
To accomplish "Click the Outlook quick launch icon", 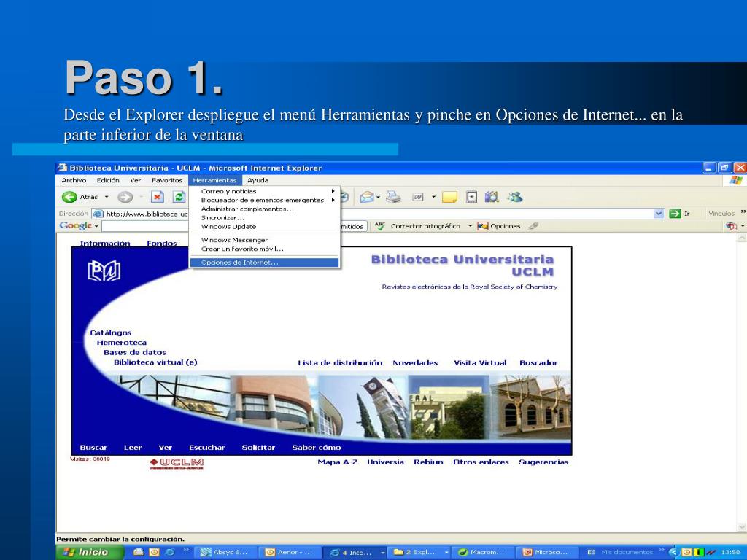I will (154, 553).
